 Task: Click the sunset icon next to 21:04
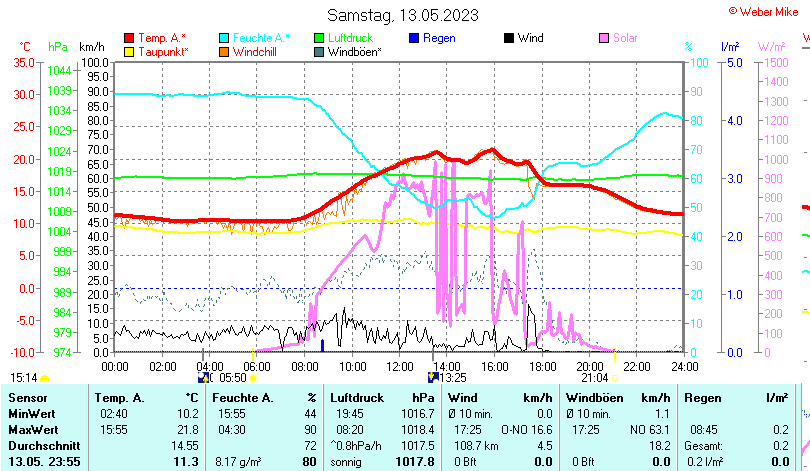tap(615, 378)
